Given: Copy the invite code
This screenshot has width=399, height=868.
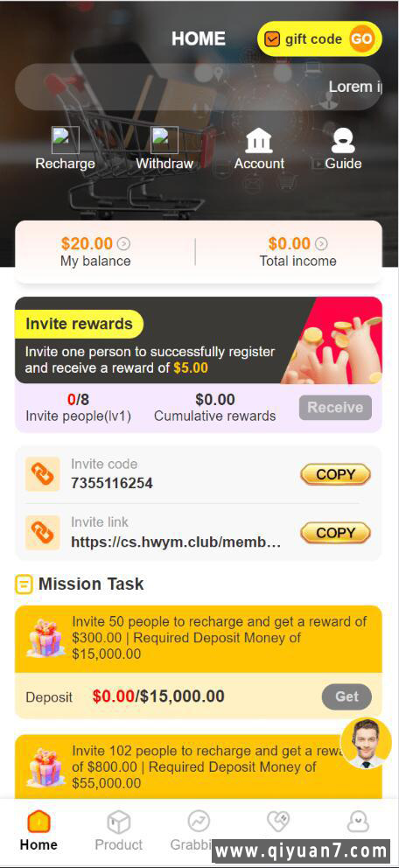Looking at the screenshot, I should (x=335, y=474).
